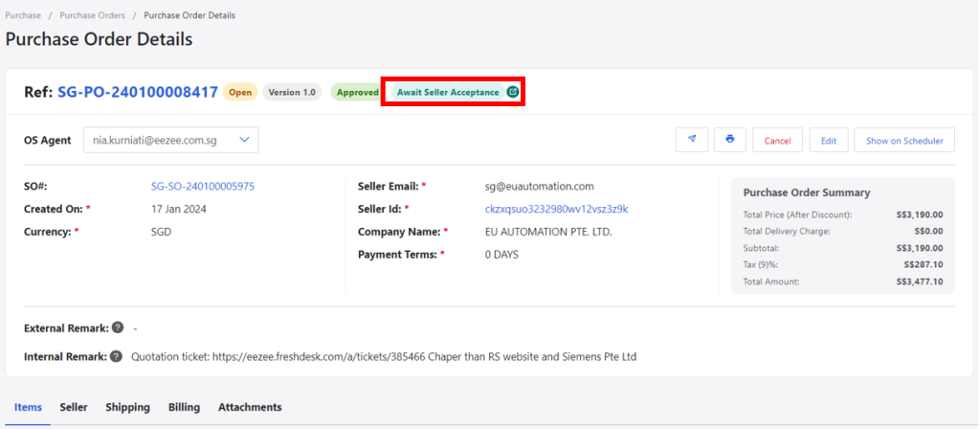
Task: Click the Cancel button
Action: point(777,140)
